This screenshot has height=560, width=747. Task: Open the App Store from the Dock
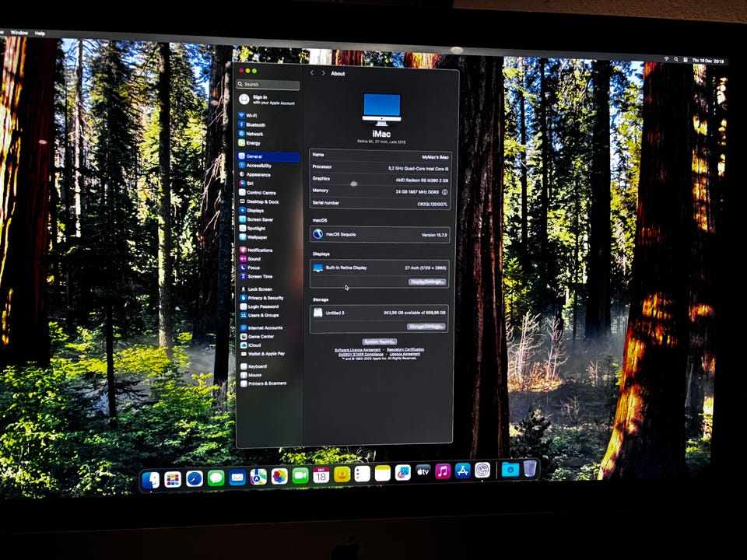462,471
